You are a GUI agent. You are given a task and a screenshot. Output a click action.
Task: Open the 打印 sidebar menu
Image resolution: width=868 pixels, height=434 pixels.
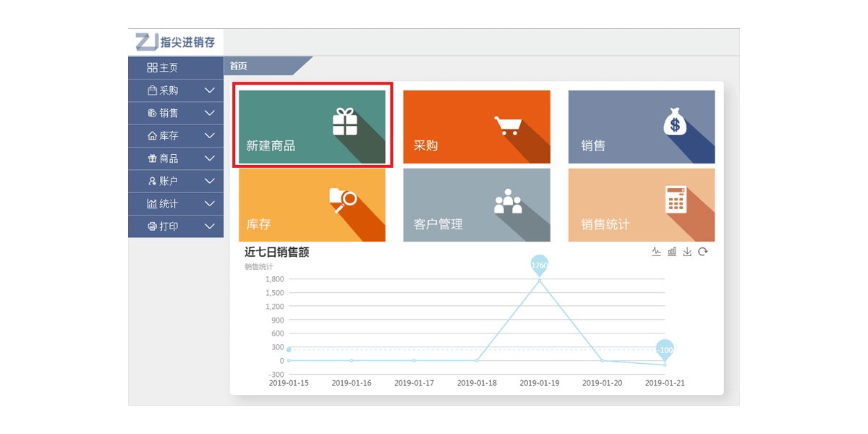(176, 226)
